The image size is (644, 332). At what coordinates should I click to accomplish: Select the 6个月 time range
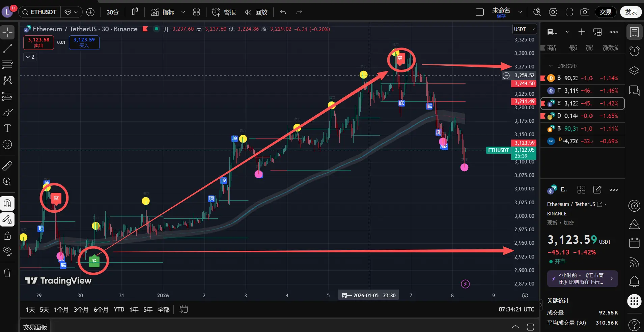101,309
